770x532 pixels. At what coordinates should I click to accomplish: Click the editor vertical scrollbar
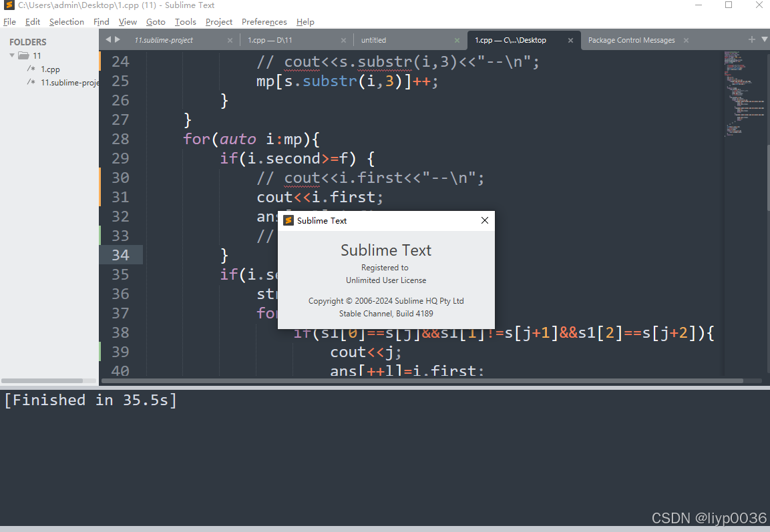click(x=767, y=178)
